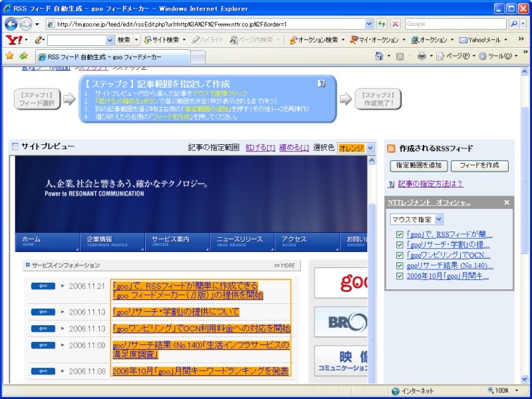Open the dropdown arrow next to 検索 button

(136, 40)
